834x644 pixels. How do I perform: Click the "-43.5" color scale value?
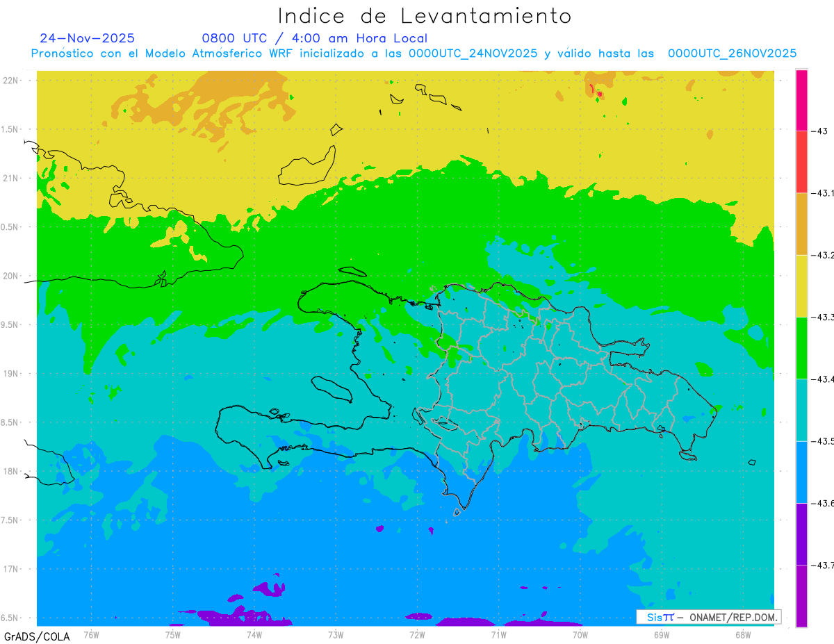822,441
